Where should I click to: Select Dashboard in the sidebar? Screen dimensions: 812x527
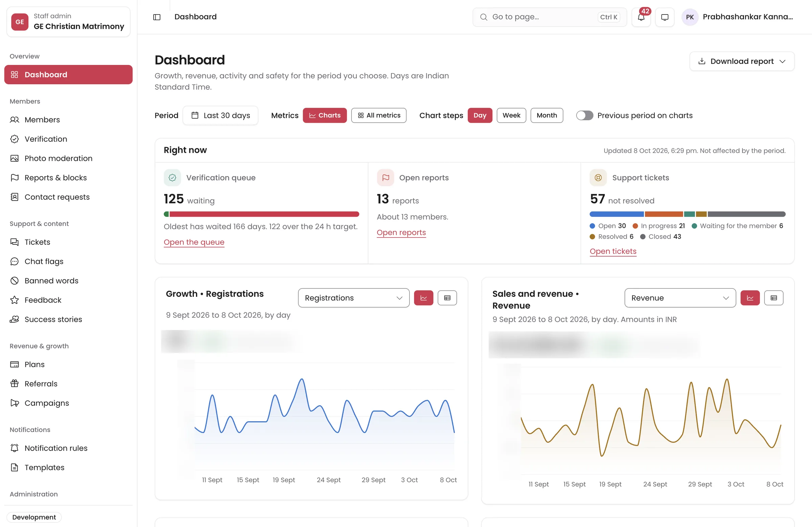68,75
